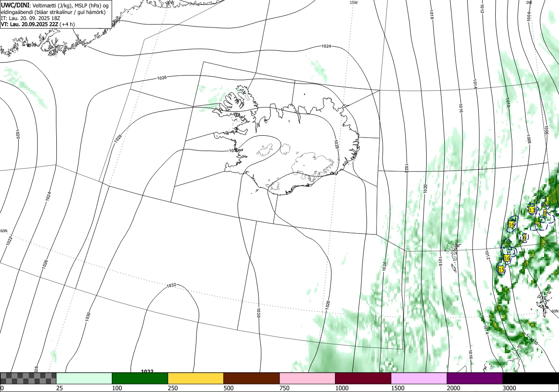Select the "IT: Lau. 20. 09. 2025 18Z" line
The image size is (559, 392).
pyautogui.click(x=30, y=19)
